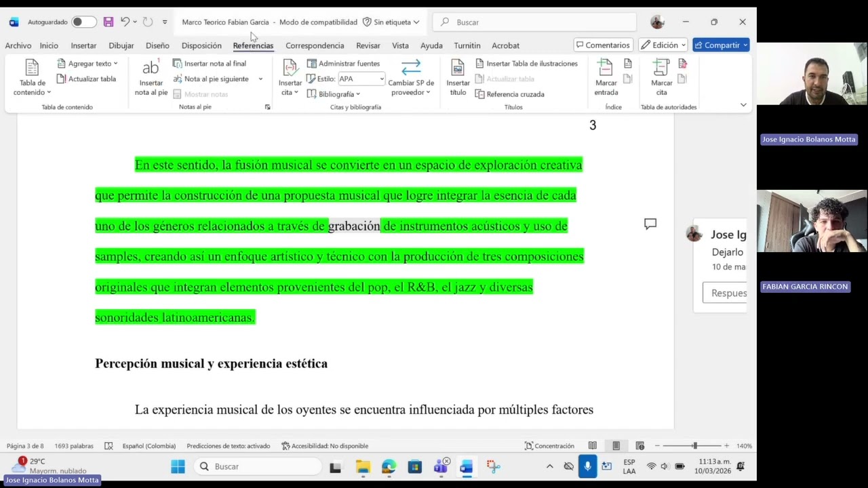The image size is (868, 488).
Task: Click the Comentarios button
Action: click(603, 45)
